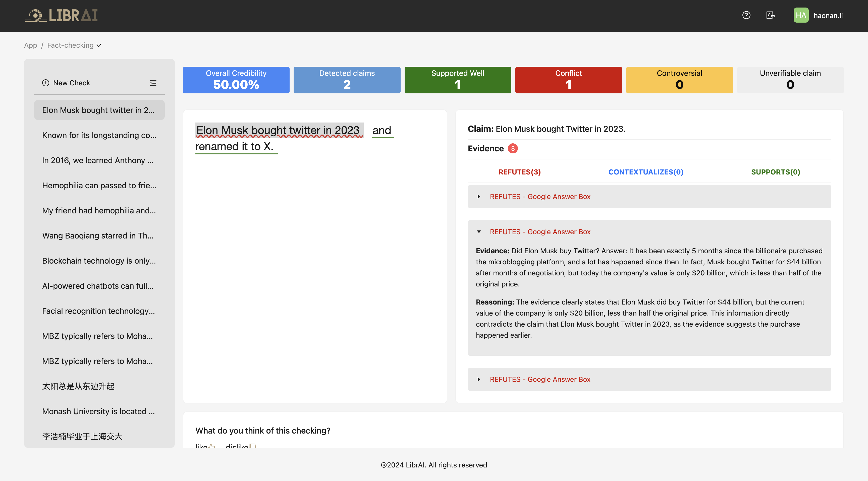Click the language translate icon

click(x=770, y=15)
